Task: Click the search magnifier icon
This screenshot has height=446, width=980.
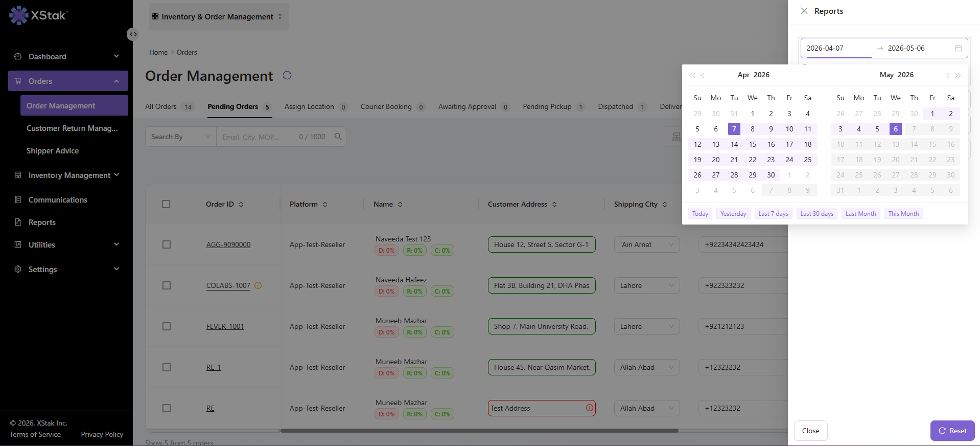Action: coord(338,137)
